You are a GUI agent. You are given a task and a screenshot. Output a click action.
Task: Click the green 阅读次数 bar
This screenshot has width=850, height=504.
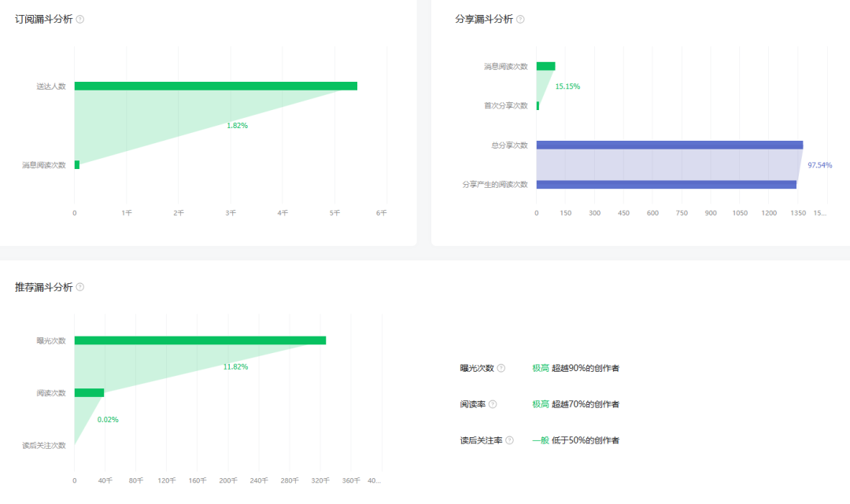(x=90, y=393)
